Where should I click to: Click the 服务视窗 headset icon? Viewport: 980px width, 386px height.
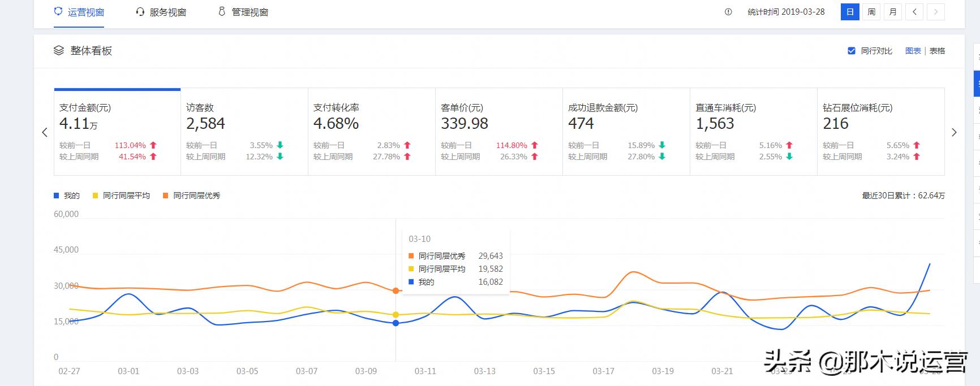click(140, 12)
